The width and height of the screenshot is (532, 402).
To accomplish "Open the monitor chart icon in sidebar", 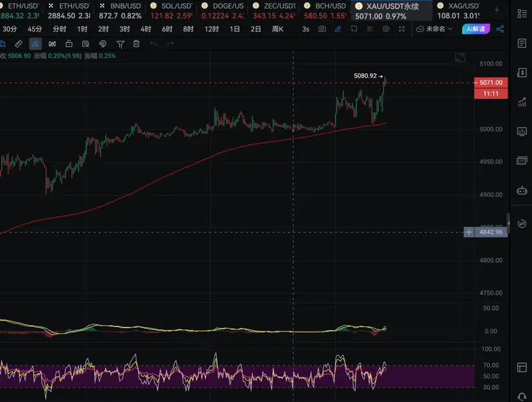I will click(x=522, y=131).
